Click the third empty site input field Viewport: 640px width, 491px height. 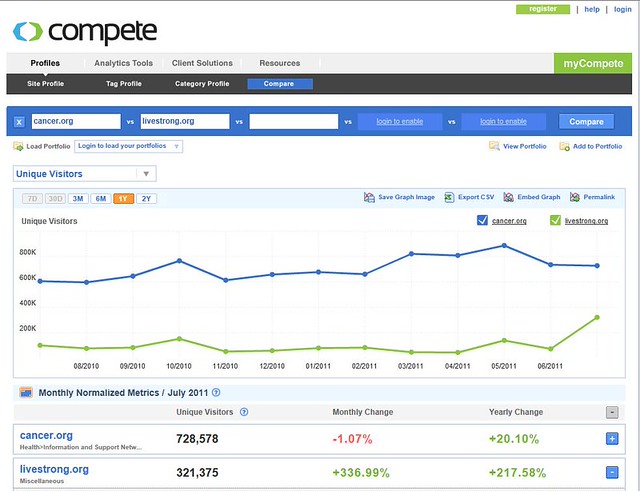coord(295,121)
